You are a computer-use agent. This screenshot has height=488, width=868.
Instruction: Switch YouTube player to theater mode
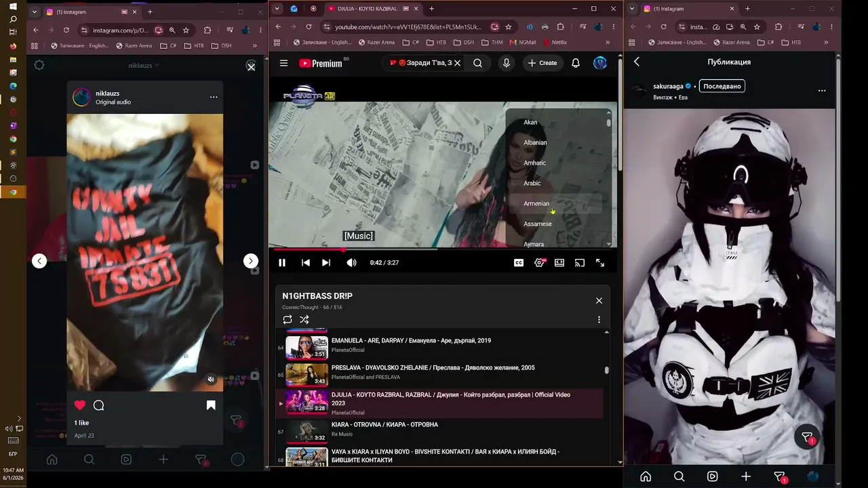[559, 263]
